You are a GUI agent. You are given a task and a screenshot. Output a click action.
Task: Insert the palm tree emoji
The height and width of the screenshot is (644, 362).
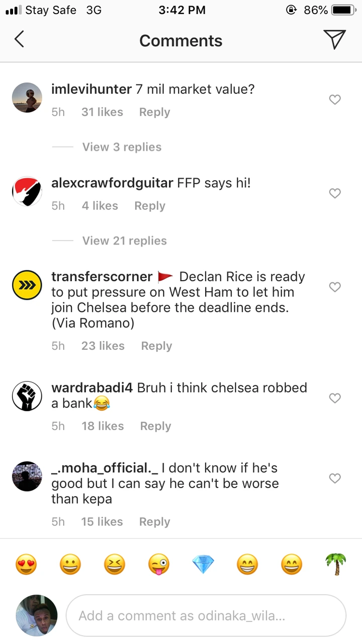coord(335,565)
